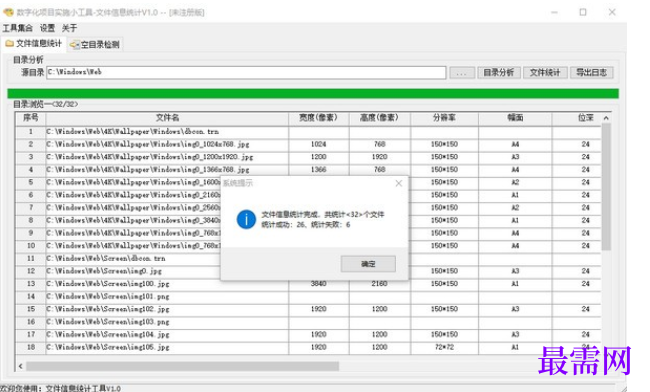Select file name img0_1200x1920.jpg in row 3

pyautogui.click(x=150, y=157)
